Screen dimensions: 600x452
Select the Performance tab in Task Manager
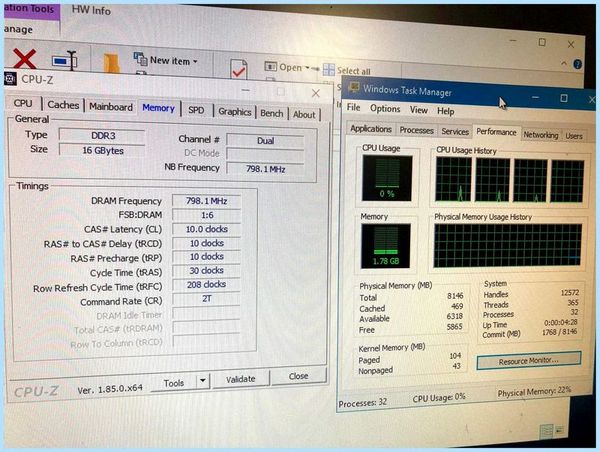pyautogui.click(x=496, y=132)
